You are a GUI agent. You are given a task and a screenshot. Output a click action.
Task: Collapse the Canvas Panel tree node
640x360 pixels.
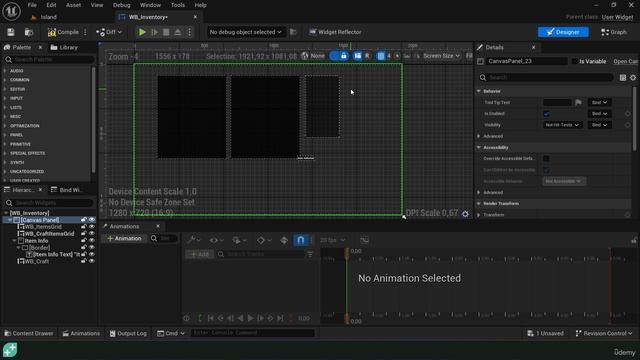coord(10,220)
